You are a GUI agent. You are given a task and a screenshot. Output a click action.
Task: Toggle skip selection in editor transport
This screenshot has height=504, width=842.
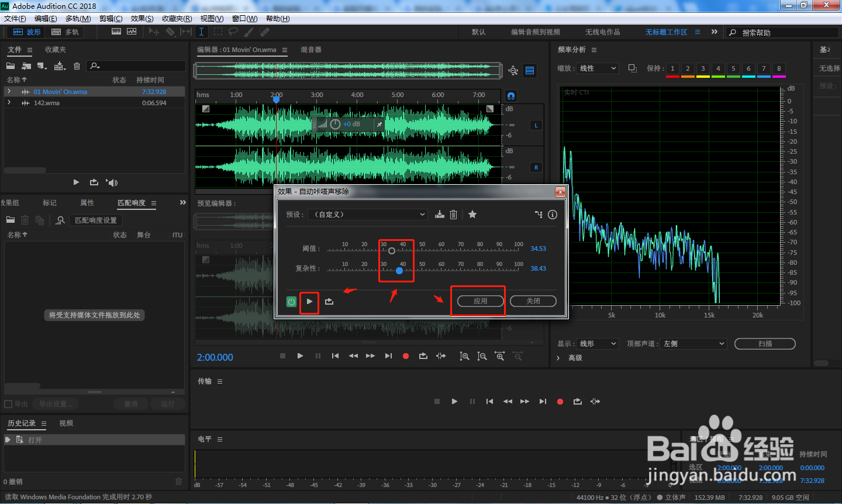coord(441,356)
